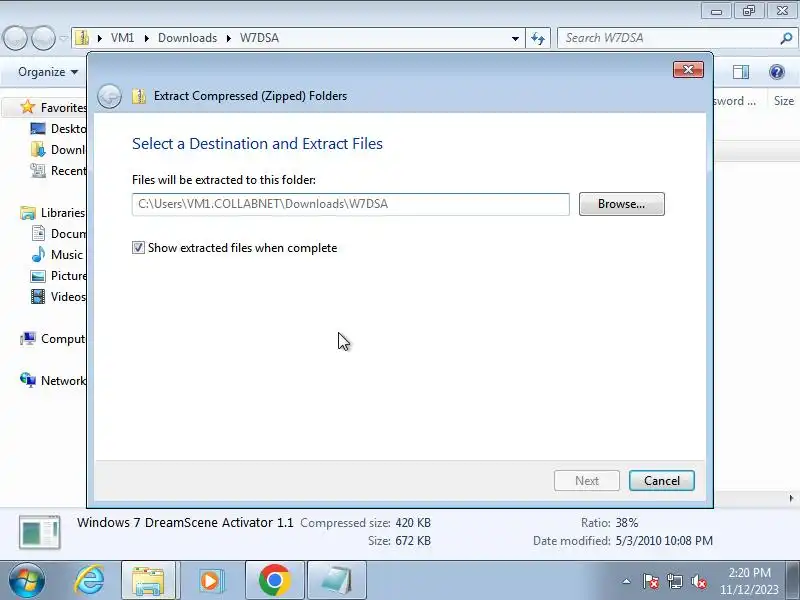
Task: Click the Browse... button
Action: (x=621, y=204)
